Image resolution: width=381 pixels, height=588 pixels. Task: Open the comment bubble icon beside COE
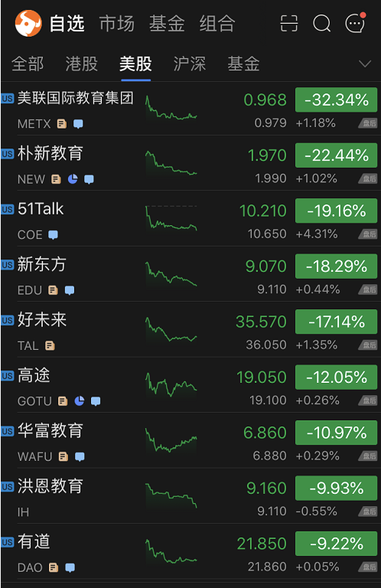click(54, 235)
